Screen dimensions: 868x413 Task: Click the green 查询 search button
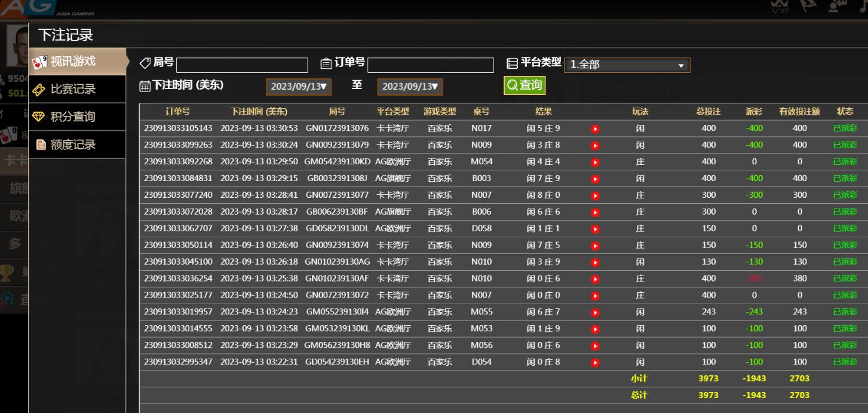pos(524,85)
